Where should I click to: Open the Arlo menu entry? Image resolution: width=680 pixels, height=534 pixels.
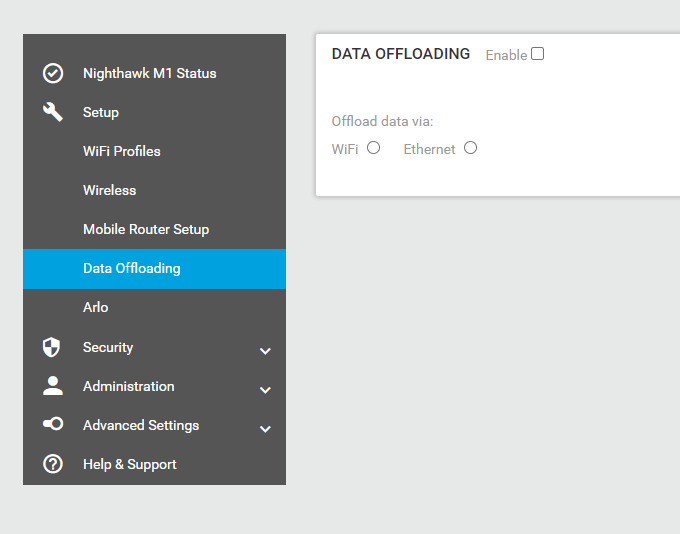[95, 308]
